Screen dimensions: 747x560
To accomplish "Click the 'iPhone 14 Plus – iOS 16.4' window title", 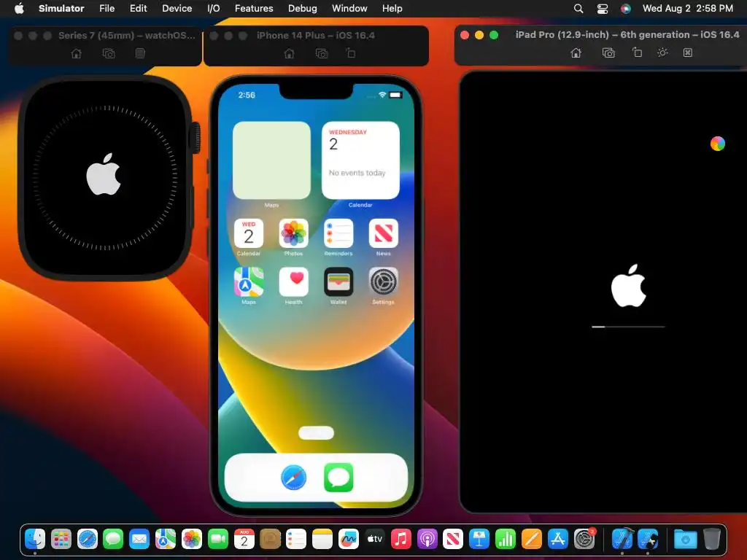I will (x=316, y=35).
